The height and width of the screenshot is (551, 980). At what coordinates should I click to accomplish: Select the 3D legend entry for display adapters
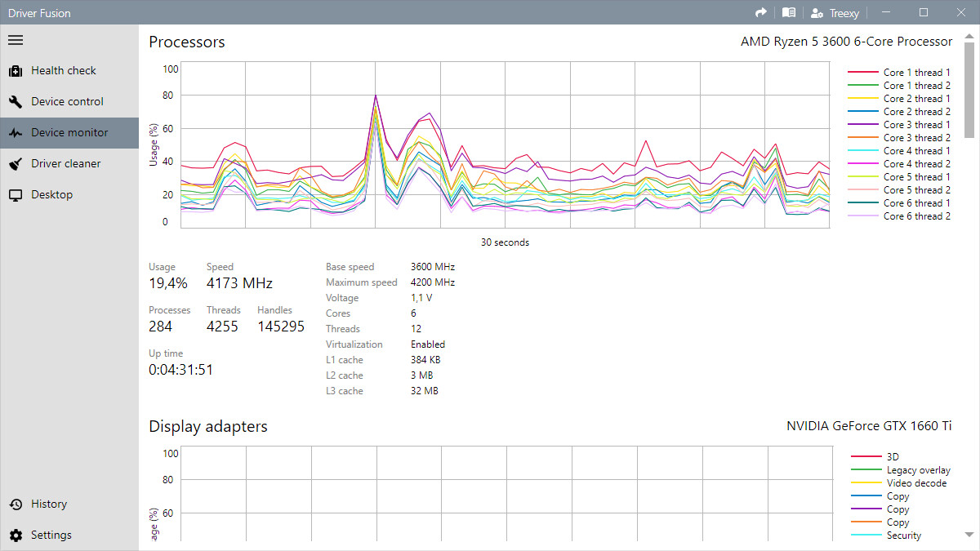point(893,457)
